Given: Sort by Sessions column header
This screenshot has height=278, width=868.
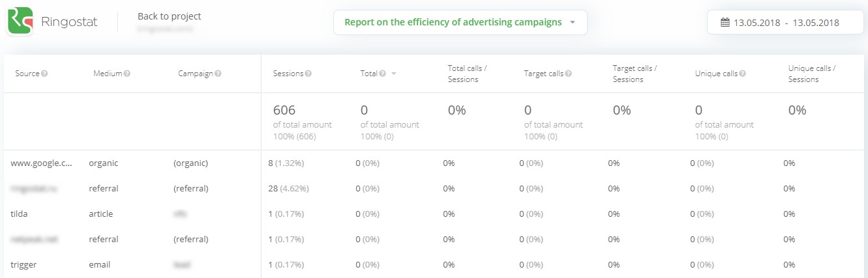Looking at the screenshot, I should [x=288, y=74].
